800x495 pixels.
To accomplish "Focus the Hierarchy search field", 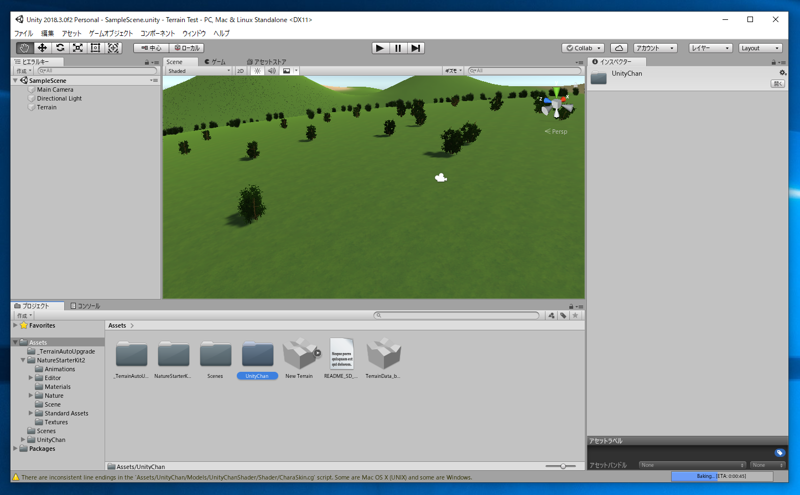I will [x=97, y=71].
